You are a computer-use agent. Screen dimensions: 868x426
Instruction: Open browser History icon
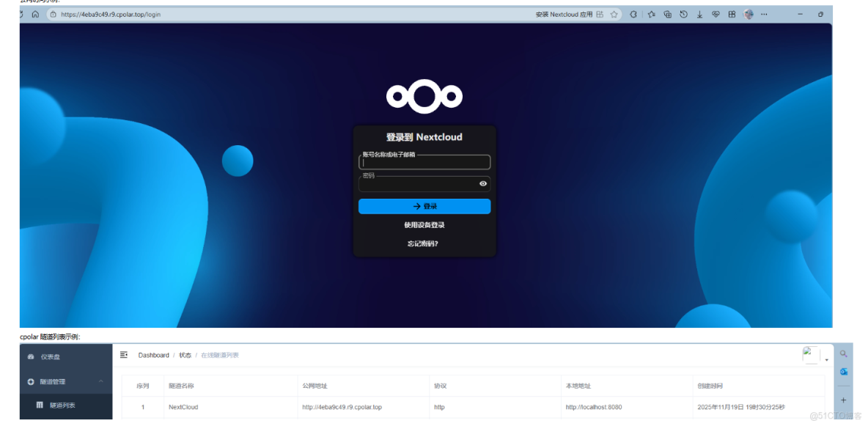pos(683,14)
